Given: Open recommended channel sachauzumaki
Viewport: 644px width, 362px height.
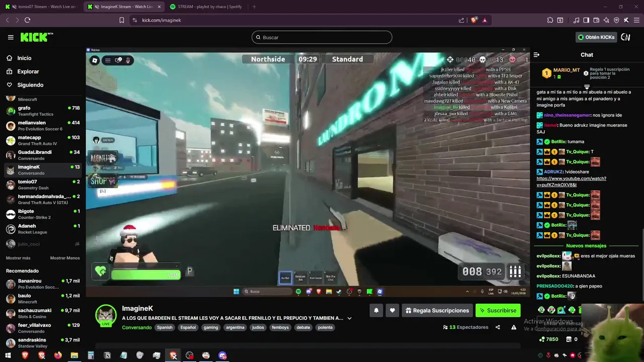Looking at the screenshot, I should 43,314.
